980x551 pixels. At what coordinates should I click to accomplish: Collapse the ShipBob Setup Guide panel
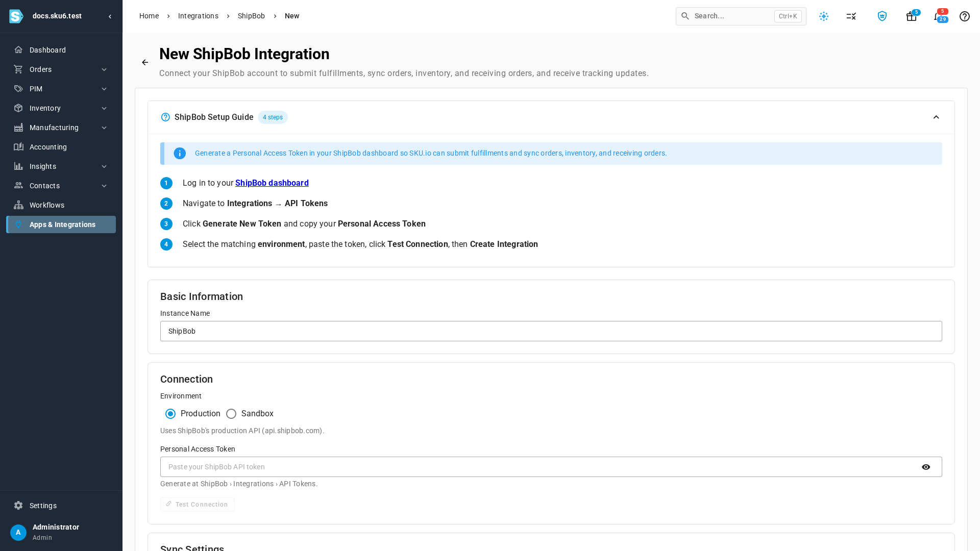pyautogui.click(x=936, y=117)
